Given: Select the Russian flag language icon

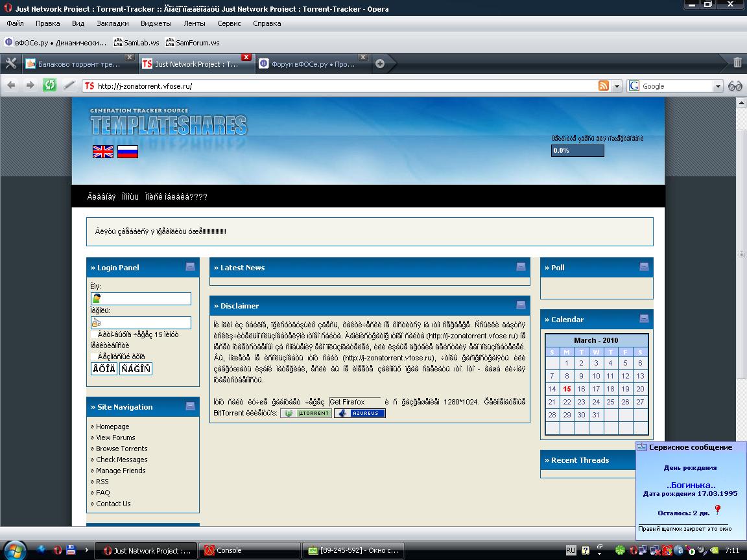Looking at the screenshot, I should (128, 152).
